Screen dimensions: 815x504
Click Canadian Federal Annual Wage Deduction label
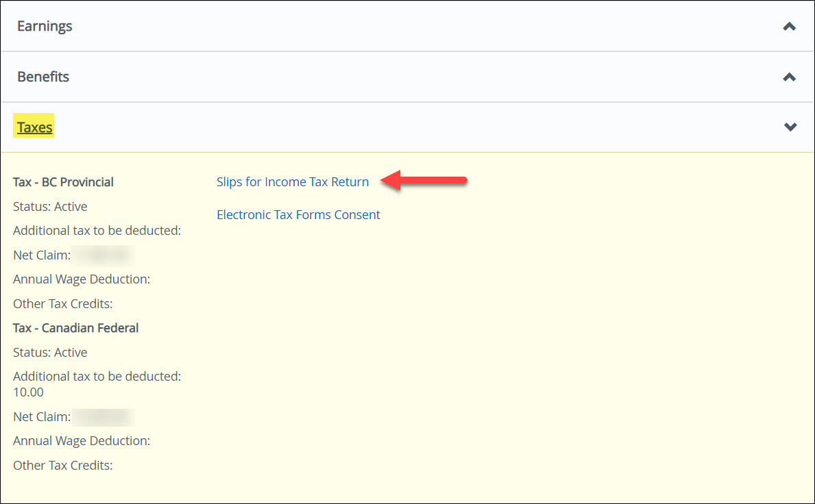82,441
